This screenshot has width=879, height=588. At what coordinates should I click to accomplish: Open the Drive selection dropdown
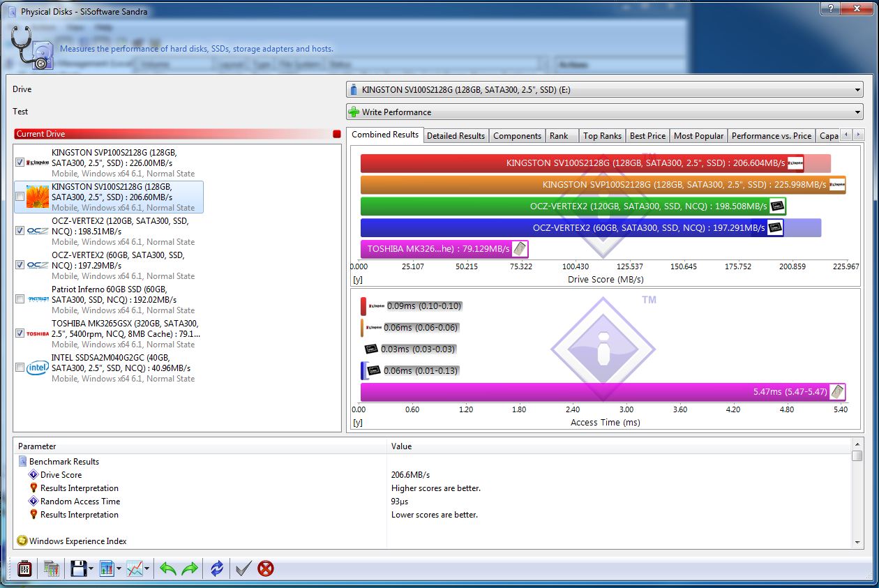604,90
